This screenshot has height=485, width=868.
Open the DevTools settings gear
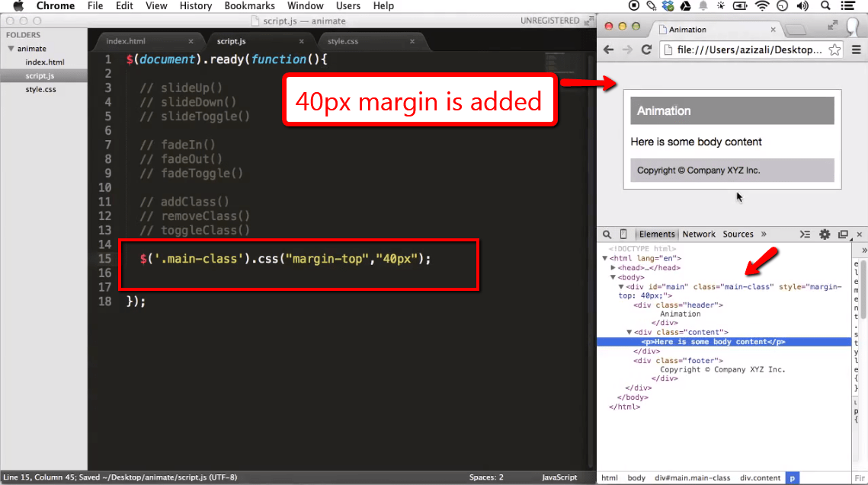pyautogui.click(x=825, y=234)
